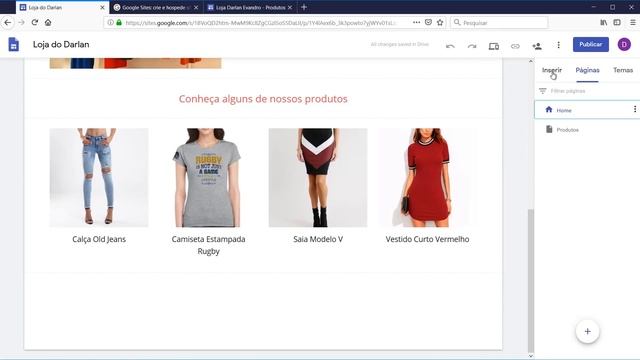Screen dimensions: 640x360
Task: Click the Pesquisar search box
Action: (499, 23)
